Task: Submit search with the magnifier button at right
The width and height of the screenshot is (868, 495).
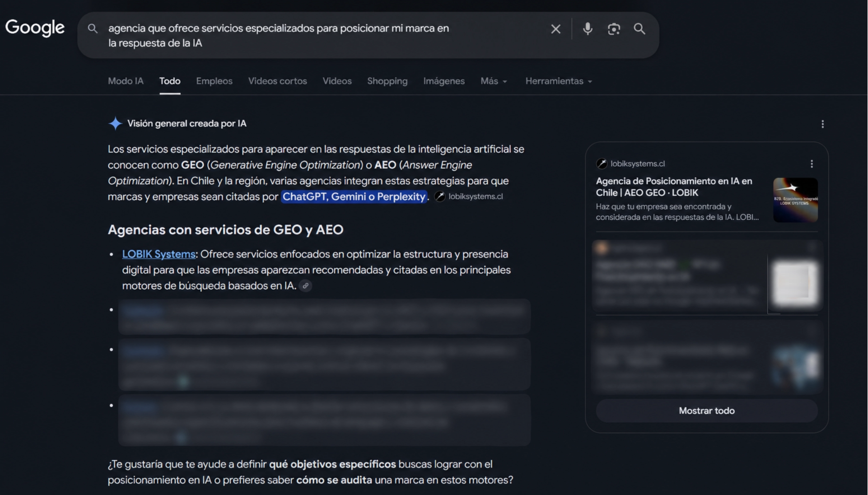Action: 640,29
